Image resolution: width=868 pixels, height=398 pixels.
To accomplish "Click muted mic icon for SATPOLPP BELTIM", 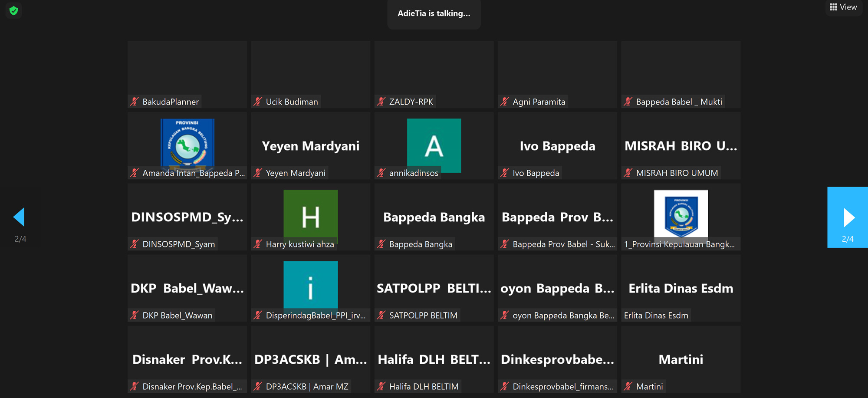I will pyautogui.click(x=381, y=316).
